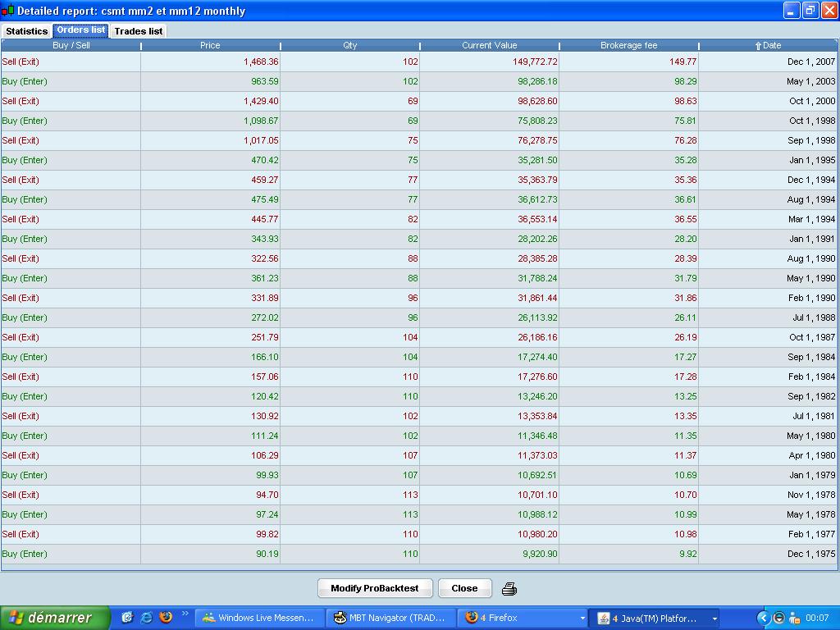This screenshot has width=840, height=630.
Task: Switch to the Statistics tab
Action: pos(27,31)
